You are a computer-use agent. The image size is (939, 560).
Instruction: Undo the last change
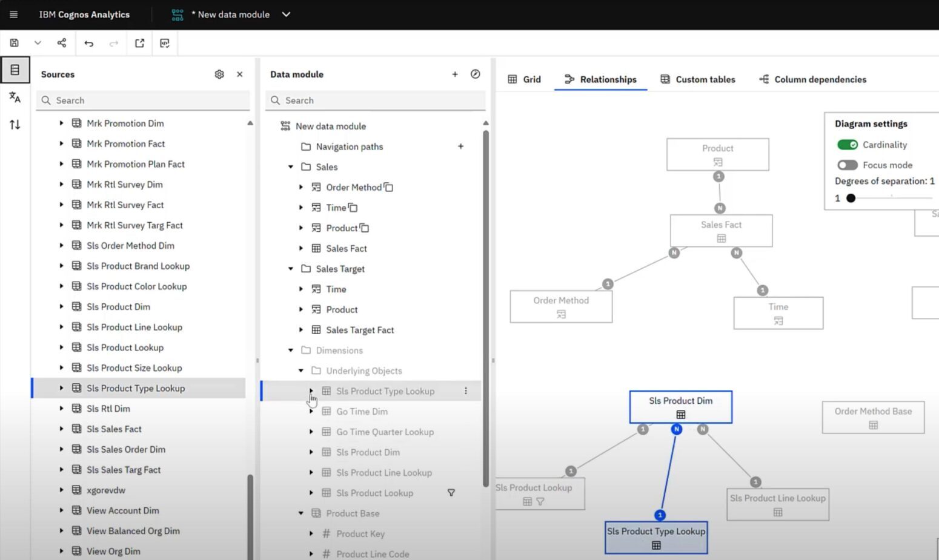(88, 43)
